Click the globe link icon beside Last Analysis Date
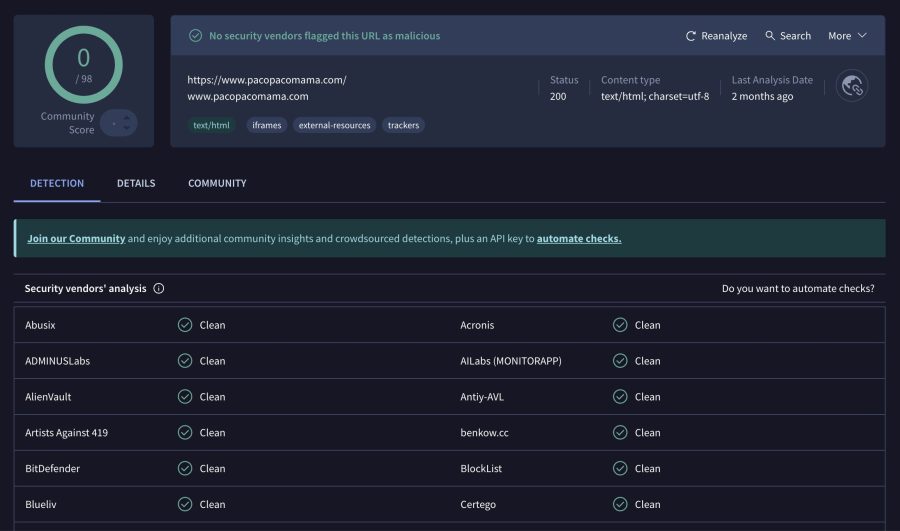 coord(852,86)
